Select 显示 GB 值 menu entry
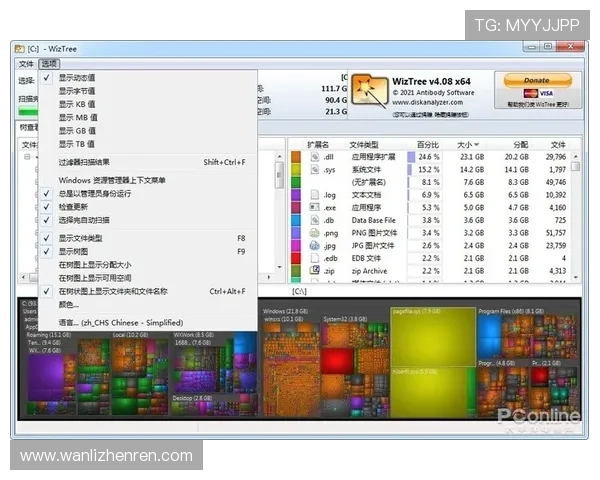The height and width of the screenshot is (480, 600). click(x=148, y=131)
